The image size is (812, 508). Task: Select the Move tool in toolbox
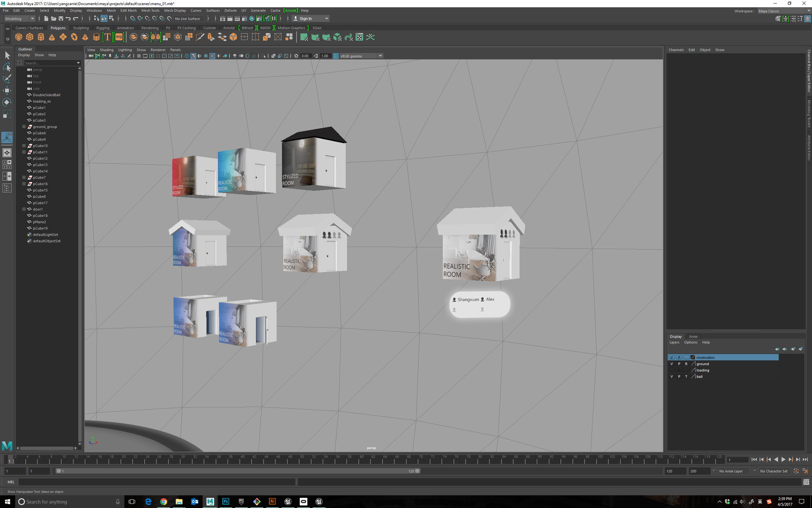7,90
